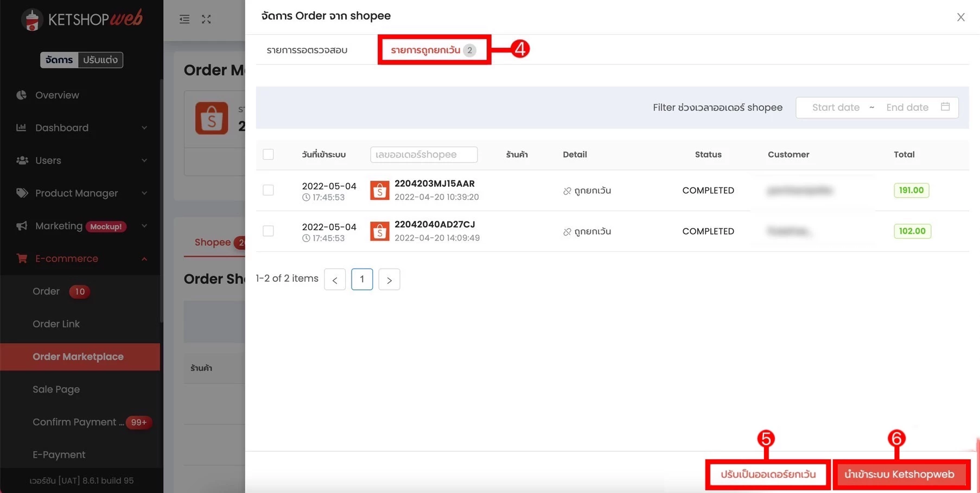Click the 102.00 total badge

click(x=912, y=231)
